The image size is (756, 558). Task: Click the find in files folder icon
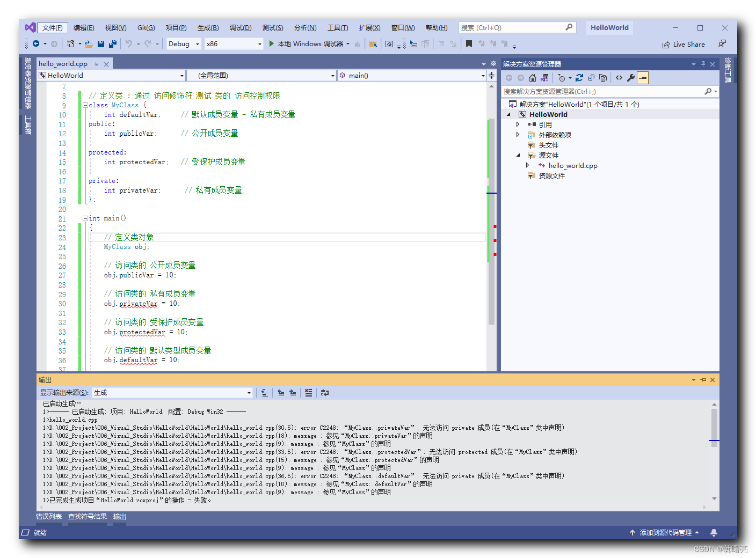click(373, 44)
